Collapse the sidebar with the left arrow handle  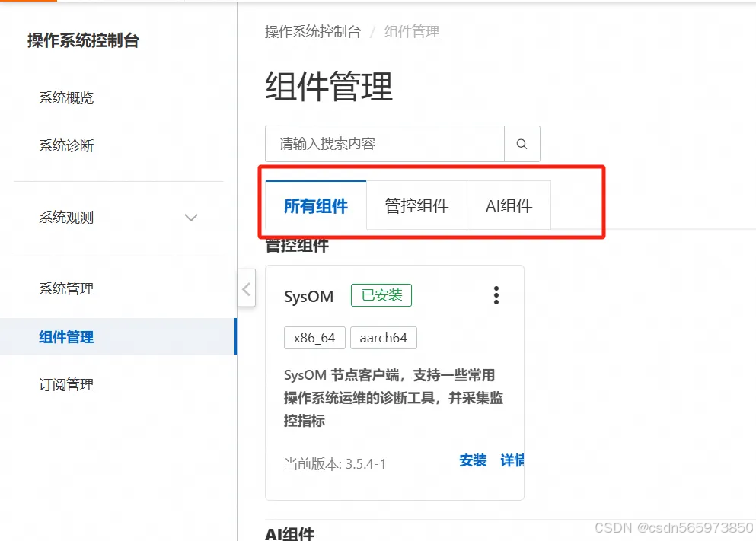click(x=247, y=289)
